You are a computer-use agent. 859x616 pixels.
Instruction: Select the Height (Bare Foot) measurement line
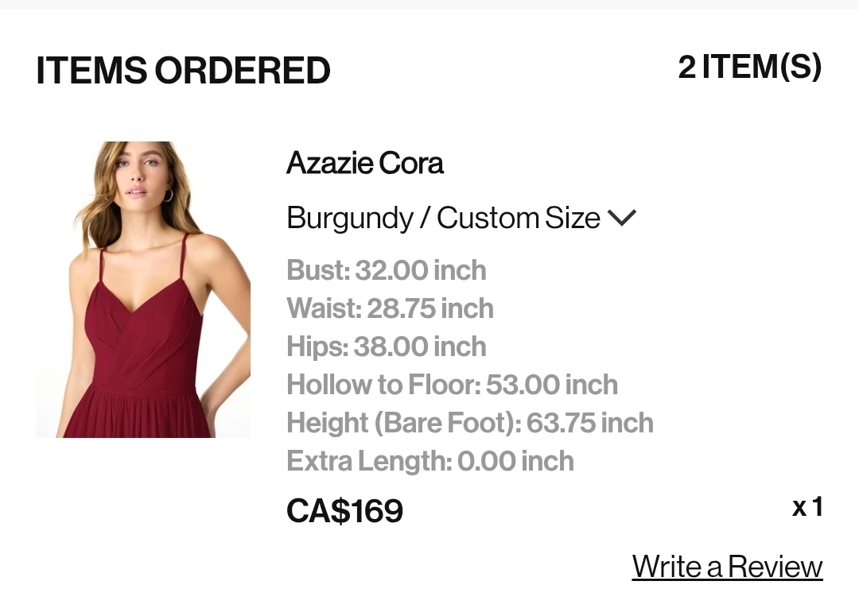(x=470, y=423)
